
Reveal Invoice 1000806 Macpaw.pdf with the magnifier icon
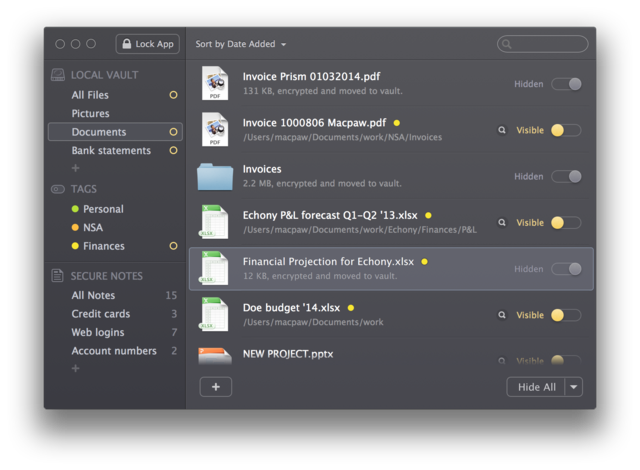tap(502, 130)
